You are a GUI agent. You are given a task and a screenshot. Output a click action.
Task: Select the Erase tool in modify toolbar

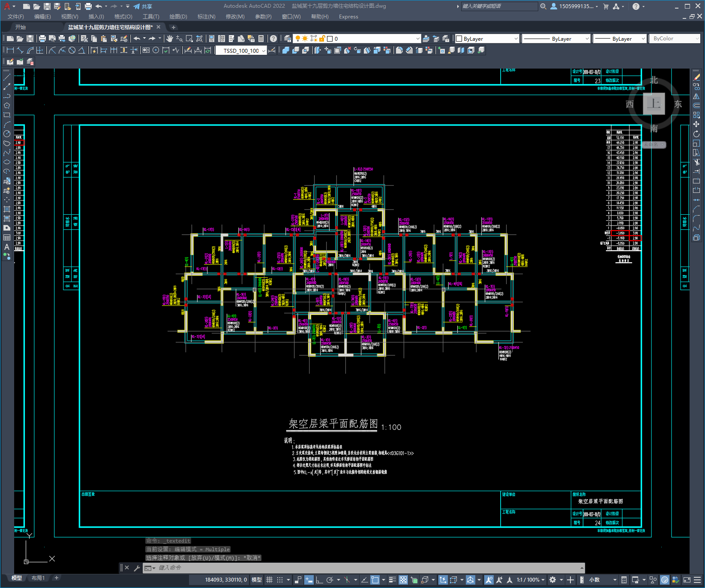click(x=696, y=77)
